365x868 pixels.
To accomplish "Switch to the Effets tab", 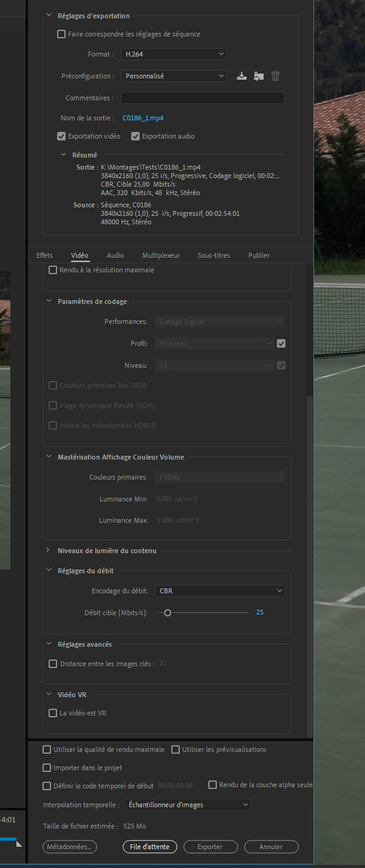I will pos(44,255).
